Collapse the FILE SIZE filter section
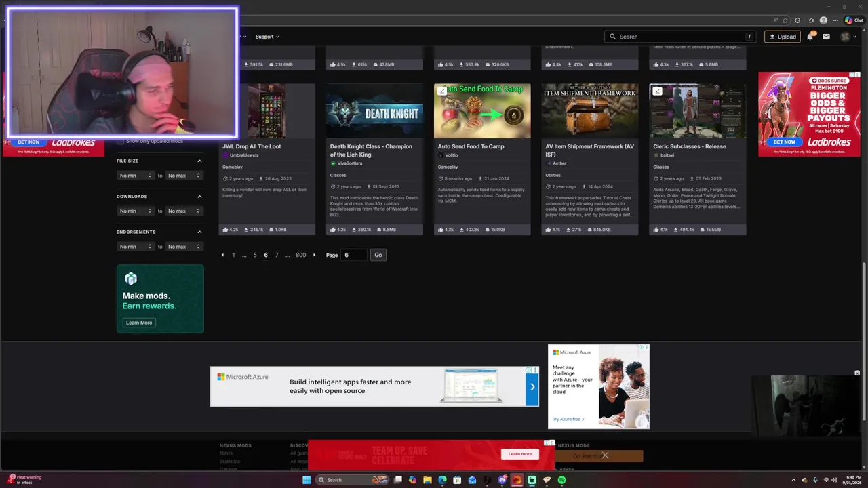This screenshot has width=868, height=488. (199, 161)
